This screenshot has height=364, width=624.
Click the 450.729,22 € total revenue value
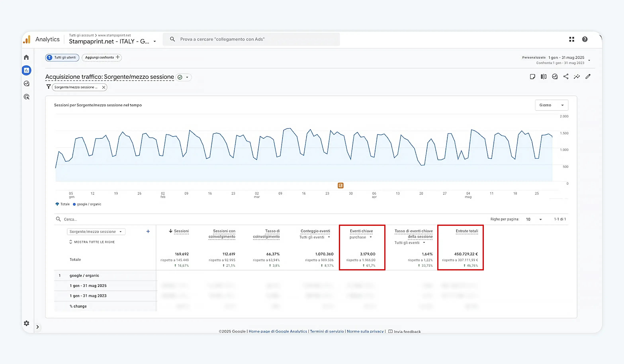pyautogui.click(x=466, y=254)
